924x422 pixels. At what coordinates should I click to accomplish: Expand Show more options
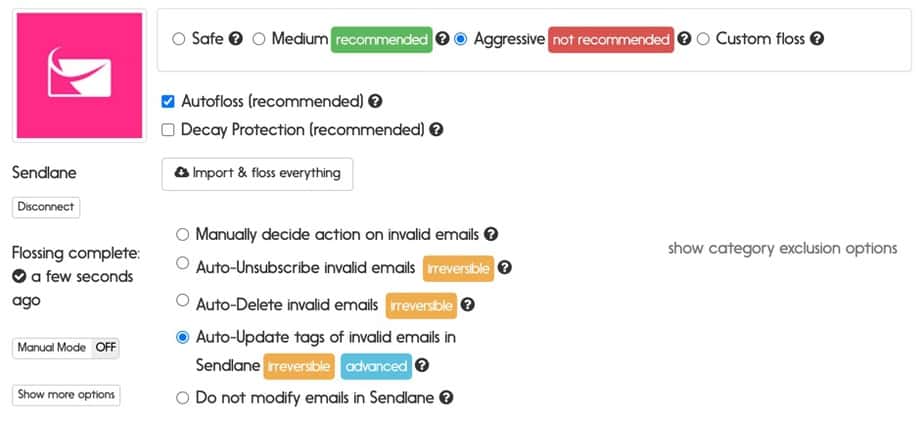click(x=66, y=395)
